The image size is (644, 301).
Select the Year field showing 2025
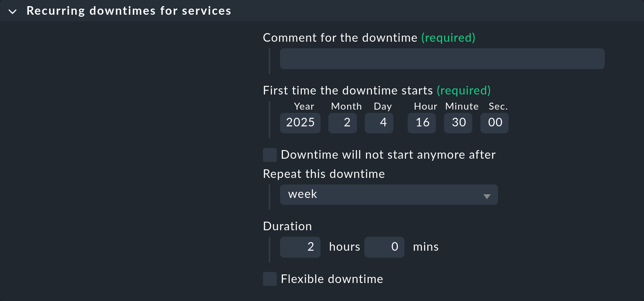(x=300, y=123)
